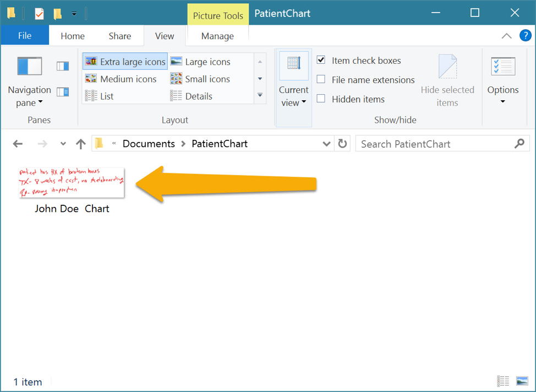
Task: Click Documents in the address bar
Action: pyautogui.click(x=149, y=144)
